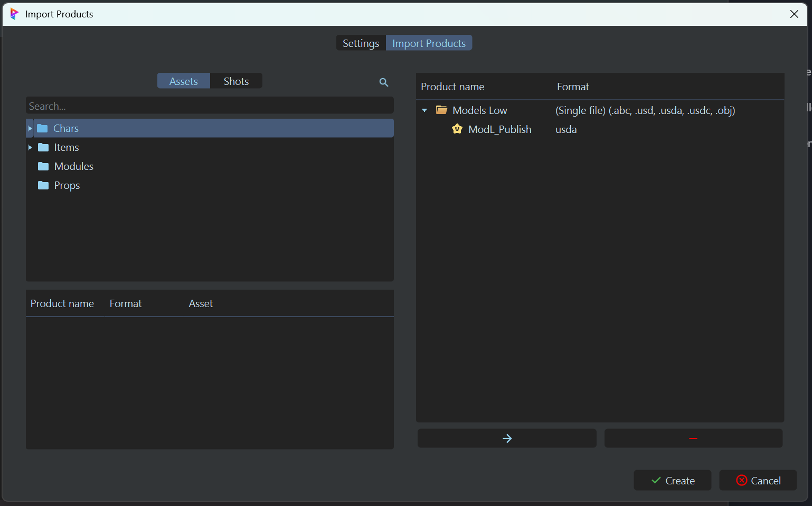Click the Items folder icon
Viewport: 812px width, 506px height.
point(43,147)
